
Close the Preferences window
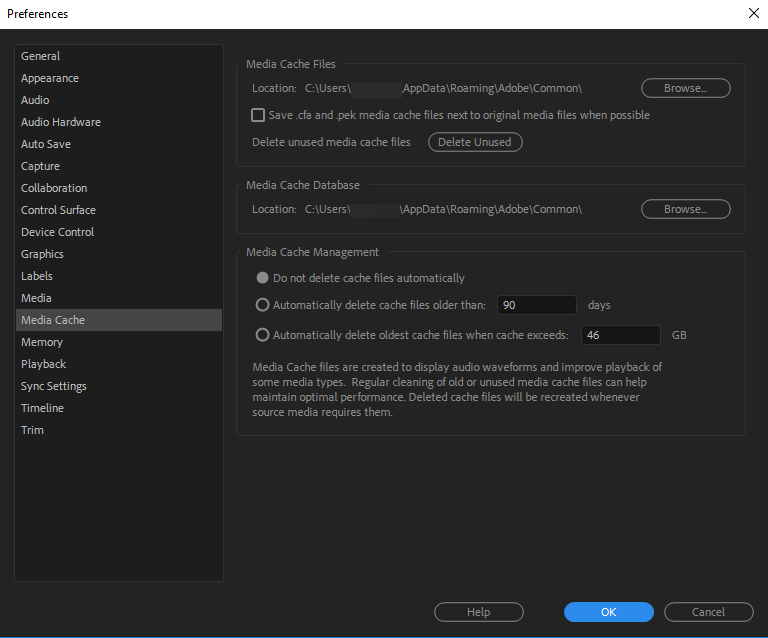754,13
